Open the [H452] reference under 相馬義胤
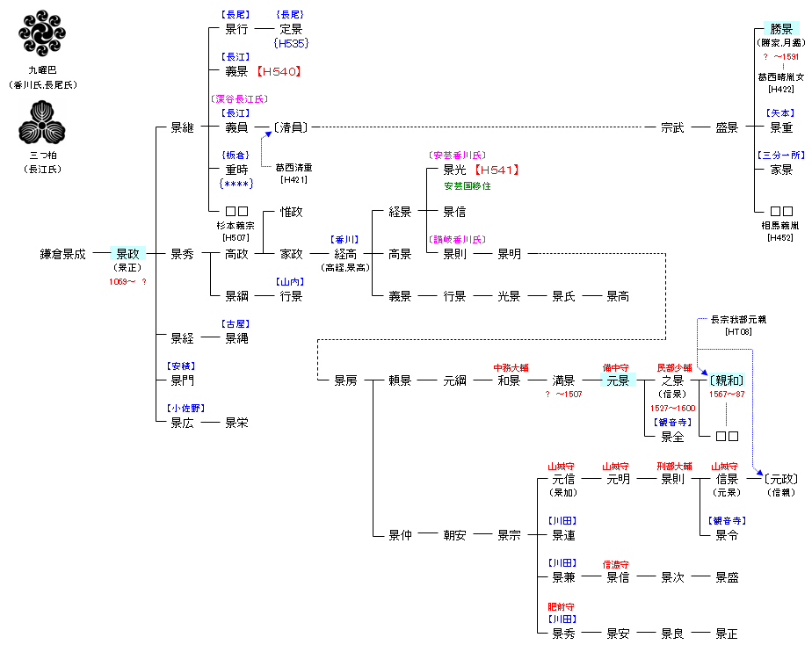812x652 pixels. coord(780,237)
